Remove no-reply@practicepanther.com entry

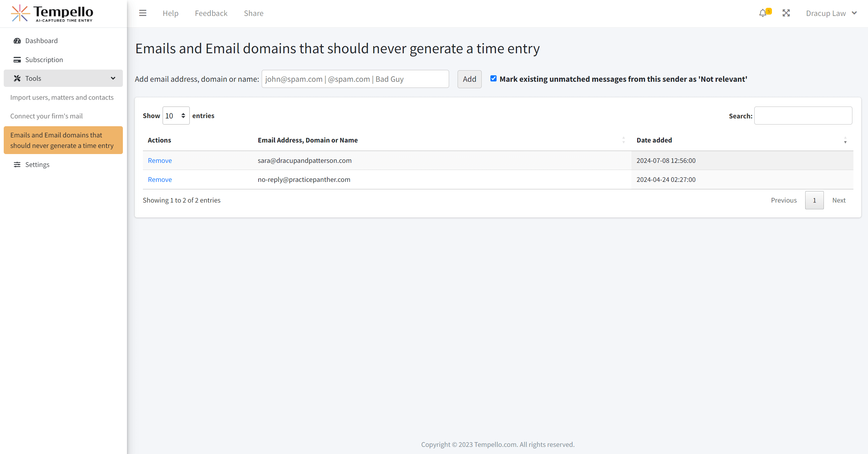(160, 179)
